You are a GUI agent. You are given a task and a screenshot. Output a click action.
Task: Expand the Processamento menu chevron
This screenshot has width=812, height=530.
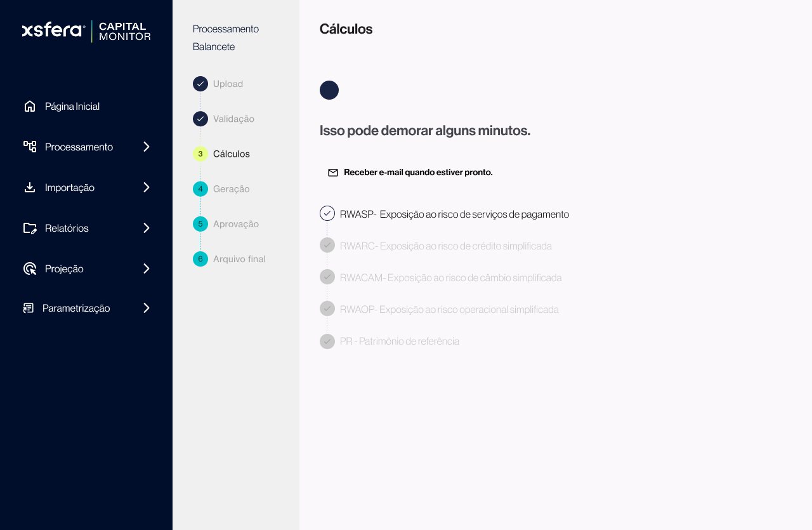(x=147, y=147)
